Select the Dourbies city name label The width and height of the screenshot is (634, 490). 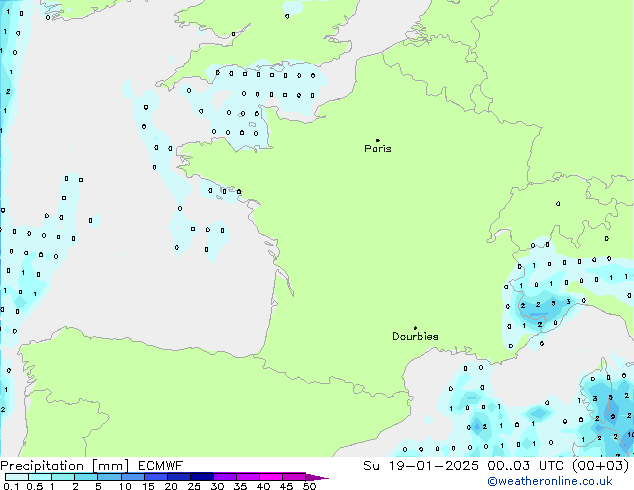click(x=415, y=337)
